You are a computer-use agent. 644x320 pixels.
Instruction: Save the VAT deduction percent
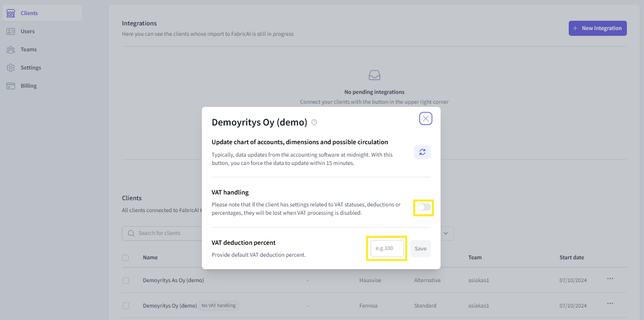click(x=420, y=248)
